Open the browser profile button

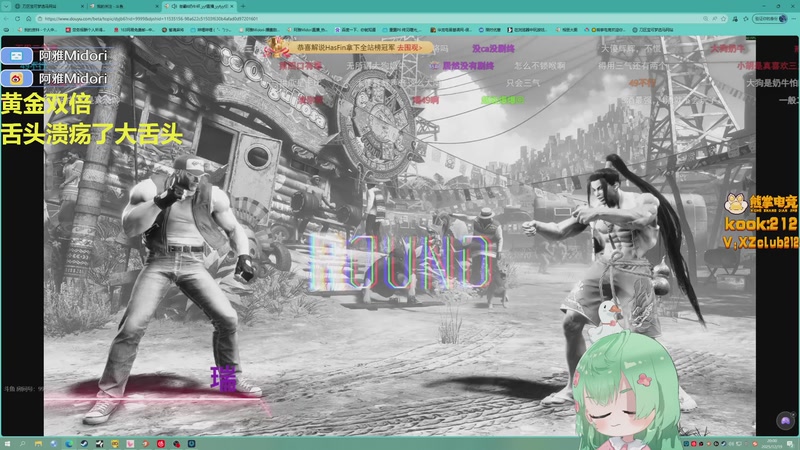click(x=769, y=19)
